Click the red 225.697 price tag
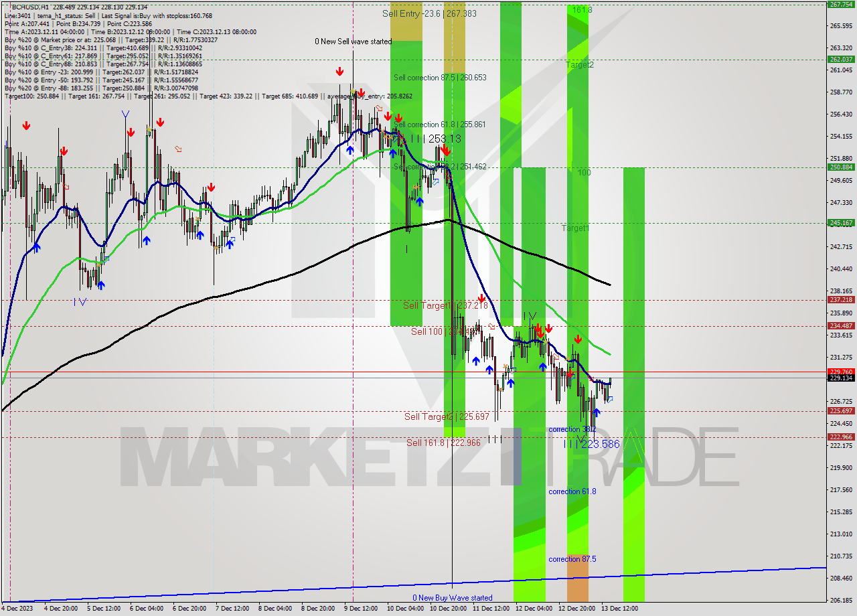This screenshot has height=616, width=857. tap(841, 411)
